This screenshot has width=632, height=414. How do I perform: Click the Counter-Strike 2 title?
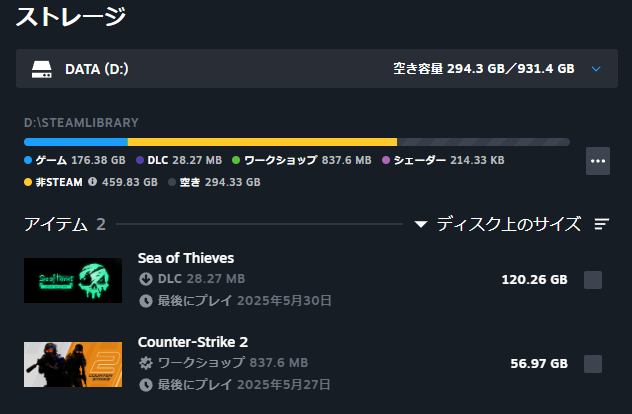click(x=193, y=342)
